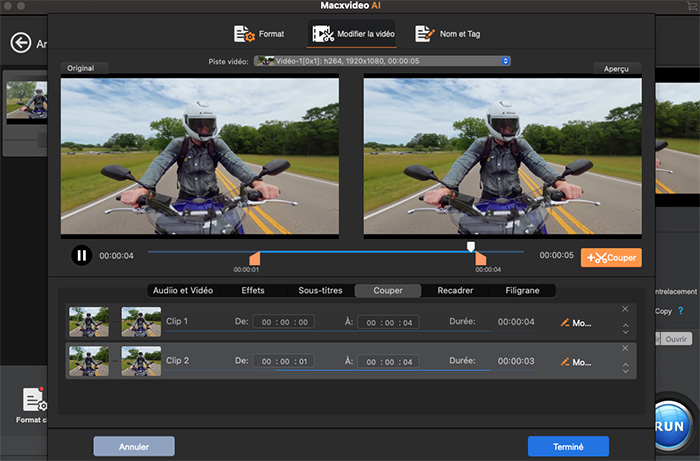Screen dimensions: 700x461
Task: Click the Aperçu label
Action: click(616, 69)
